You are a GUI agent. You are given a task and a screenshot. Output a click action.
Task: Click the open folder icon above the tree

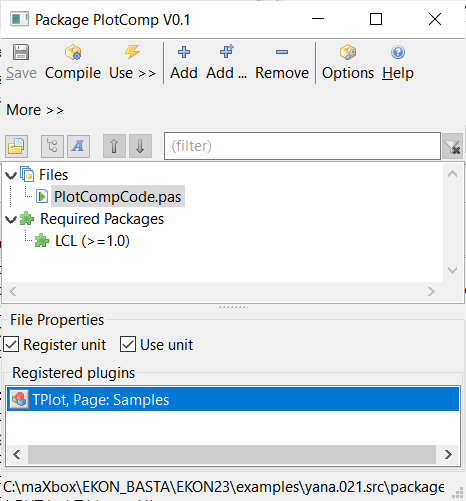tap(16, 146)
